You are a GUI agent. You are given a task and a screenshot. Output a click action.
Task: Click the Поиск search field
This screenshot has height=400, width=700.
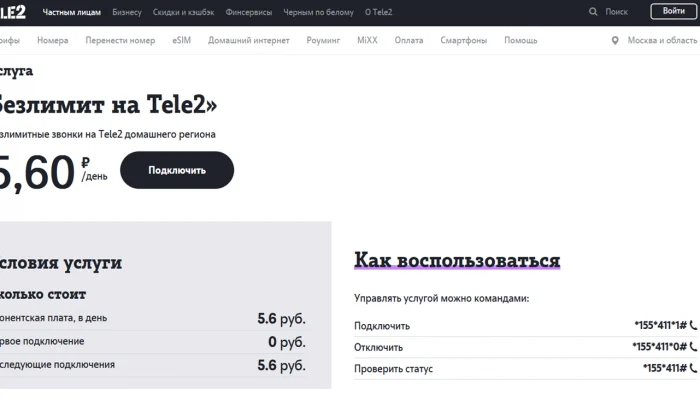(617, 12)
